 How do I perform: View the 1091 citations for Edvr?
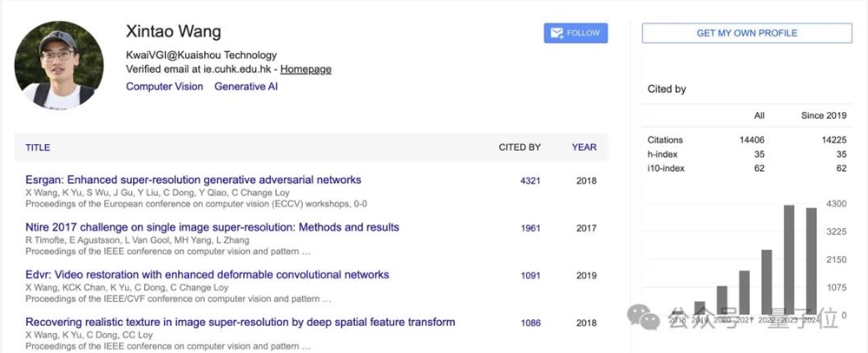tap(530, 276)
